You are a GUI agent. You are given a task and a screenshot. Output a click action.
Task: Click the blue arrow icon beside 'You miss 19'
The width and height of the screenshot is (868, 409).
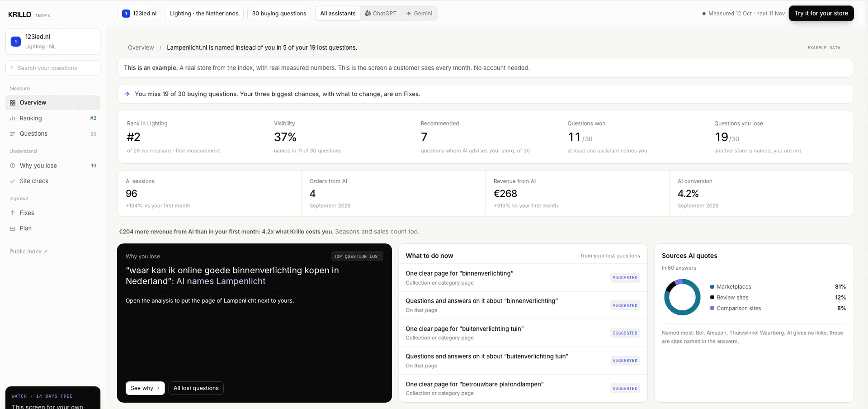(127, 94)
